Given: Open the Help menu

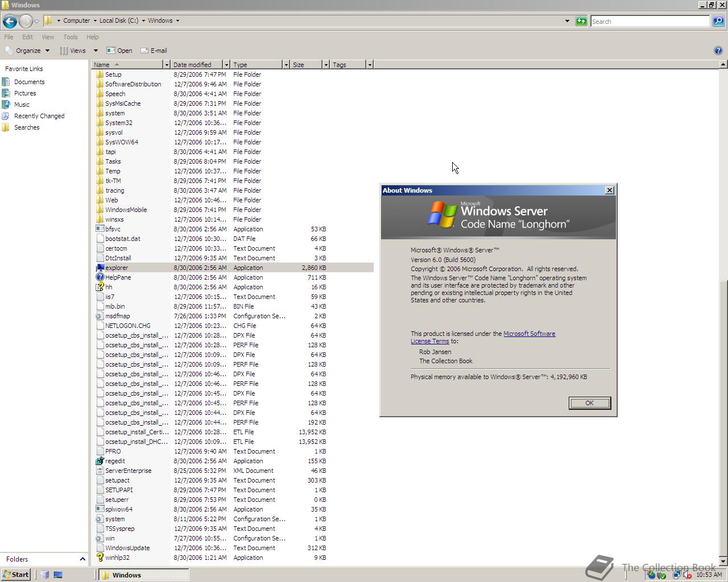Looking at the screenshot, I should (x=92, y=37).
